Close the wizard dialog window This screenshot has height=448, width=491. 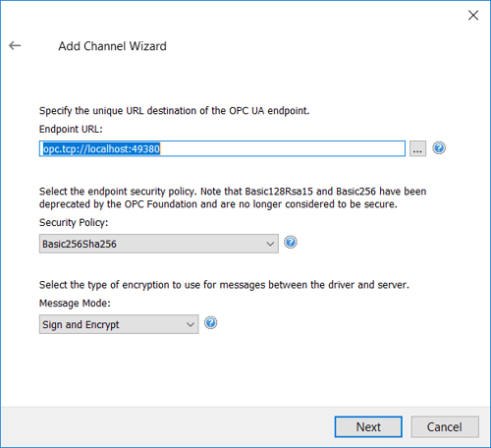pyautogui.click(x=473, y=15)
